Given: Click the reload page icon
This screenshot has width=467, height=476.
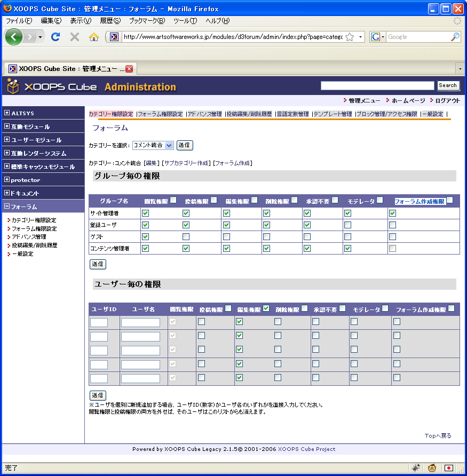Looking at the screenshot, I should tap(56, 37).
